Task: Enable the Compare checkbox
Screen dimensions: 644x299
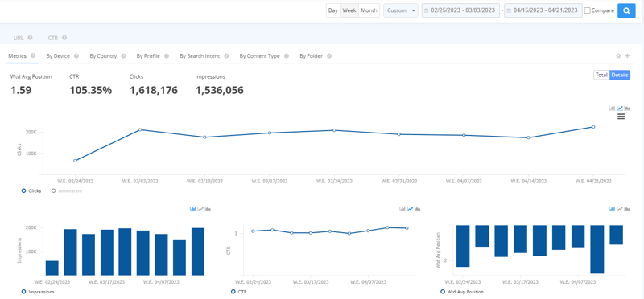Action: pyautogui.click(x=588, y=10)
